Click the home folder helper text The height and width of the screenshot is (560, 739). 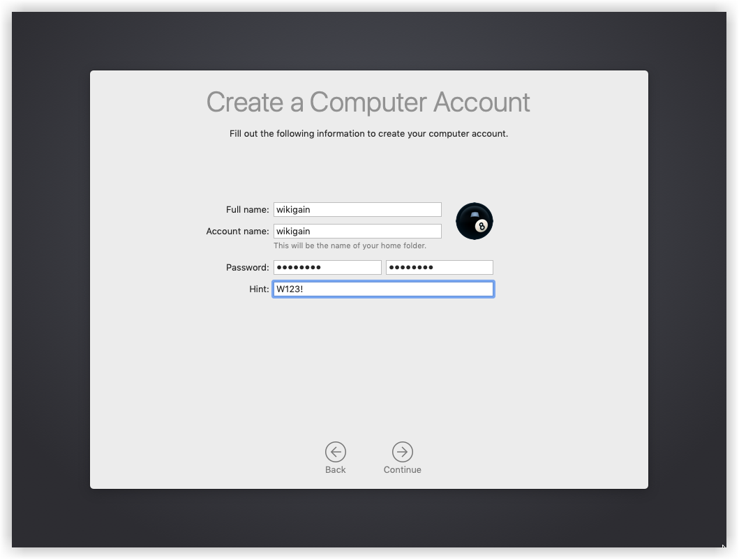tap(350, 245)
